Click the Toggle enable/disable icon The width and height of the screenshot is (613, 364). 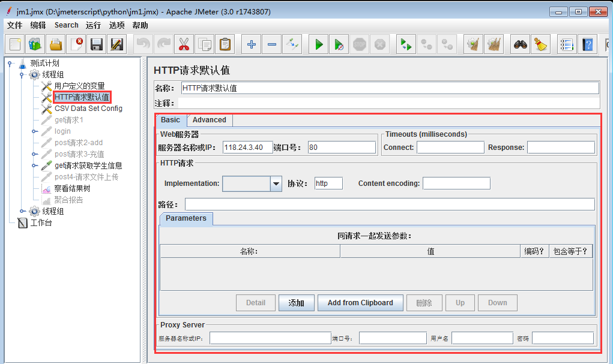[x=292, y=44]
